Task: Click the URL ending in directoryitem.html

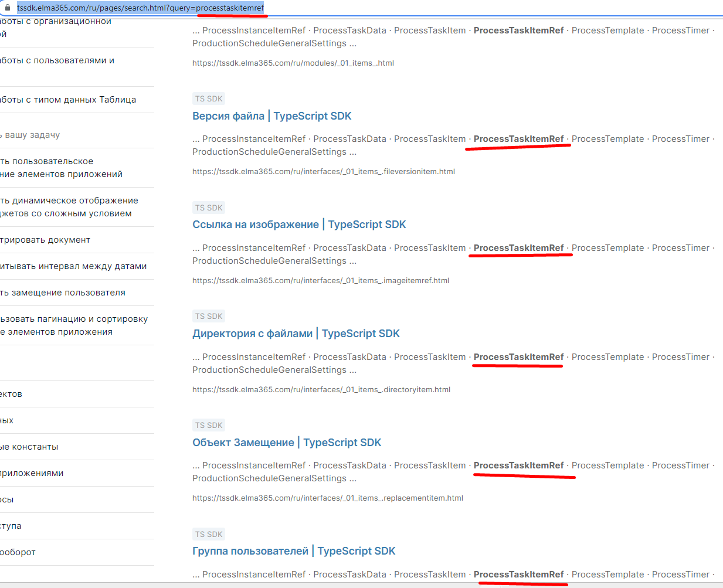Action: tap(321, 389)
